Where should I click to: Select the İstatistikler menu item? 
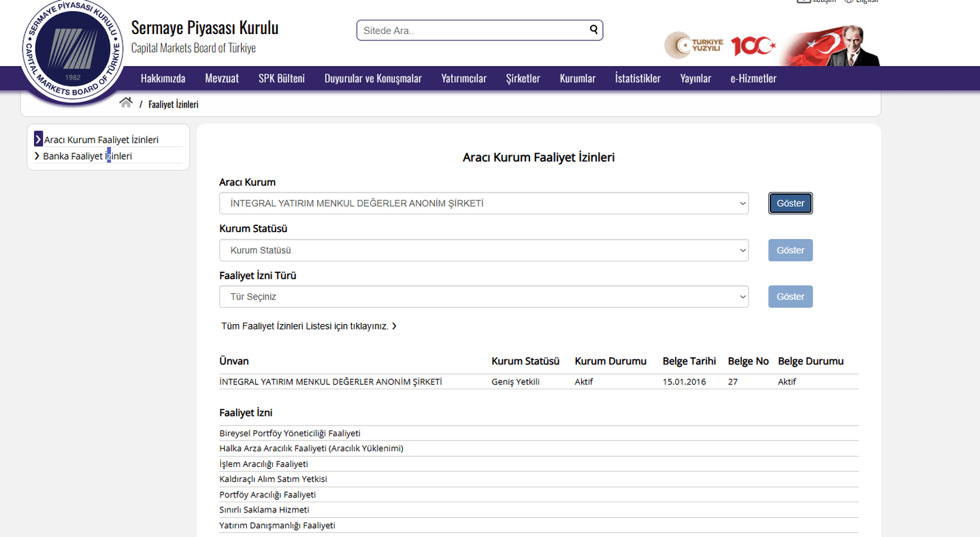coord(637,78)
